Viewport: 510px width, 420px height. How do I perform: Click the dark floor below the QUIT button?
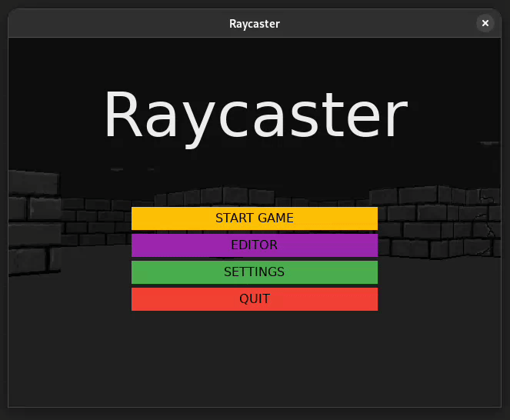pyautogui.click(x=254, y=354)
